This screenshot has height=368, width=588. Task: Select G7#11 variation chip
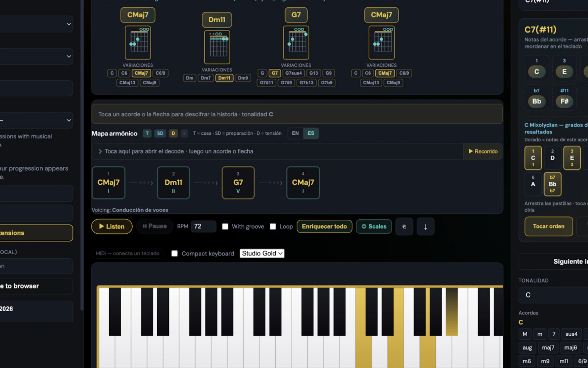[266, 83]
